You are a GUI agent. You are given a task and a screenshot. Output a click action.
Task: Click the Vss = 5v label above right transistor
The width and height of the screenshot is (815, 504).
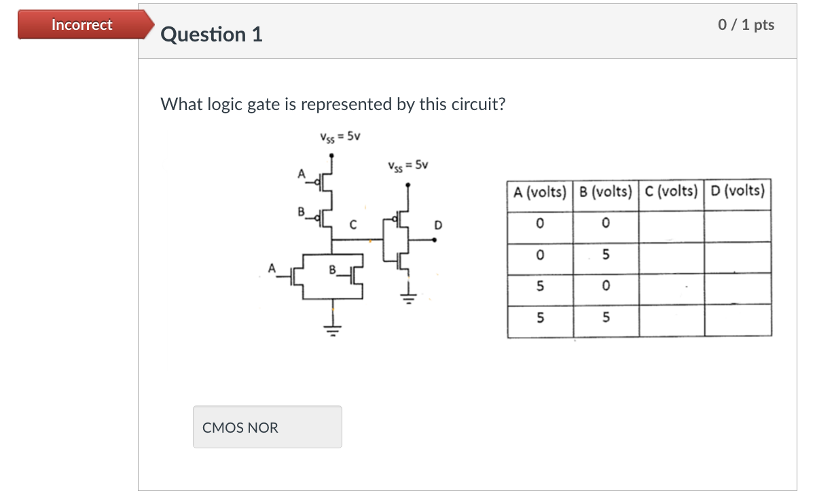pyautogui.click(x=407, y=164)
